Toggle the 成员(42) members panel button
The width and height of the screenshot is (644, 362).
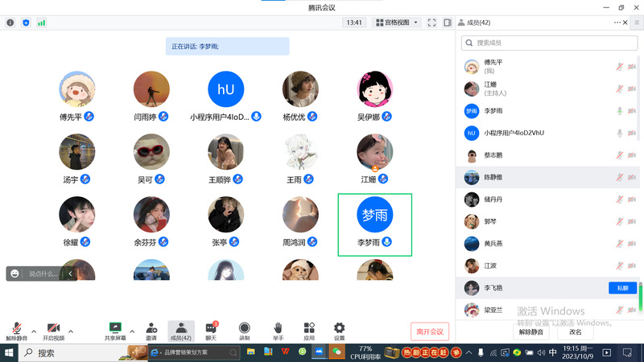click(181, 329)
